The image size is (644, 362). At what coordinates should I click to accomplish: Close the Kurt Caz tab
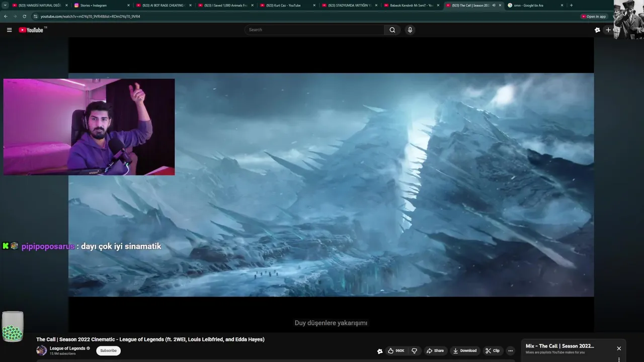pos(314,5)
